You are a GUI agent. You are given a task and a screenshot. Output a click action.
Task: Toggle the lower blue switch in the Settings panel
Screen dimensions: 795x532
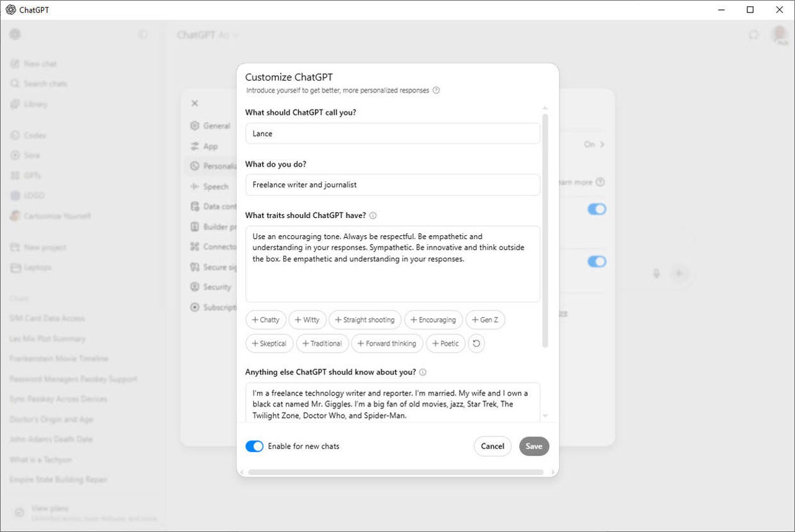point(597,261)
